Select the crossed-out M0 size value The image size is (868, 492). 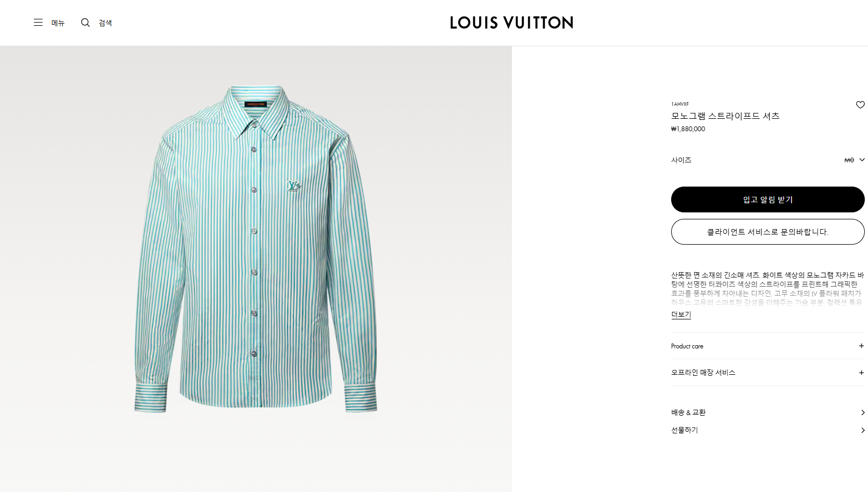tap(849, 160)
